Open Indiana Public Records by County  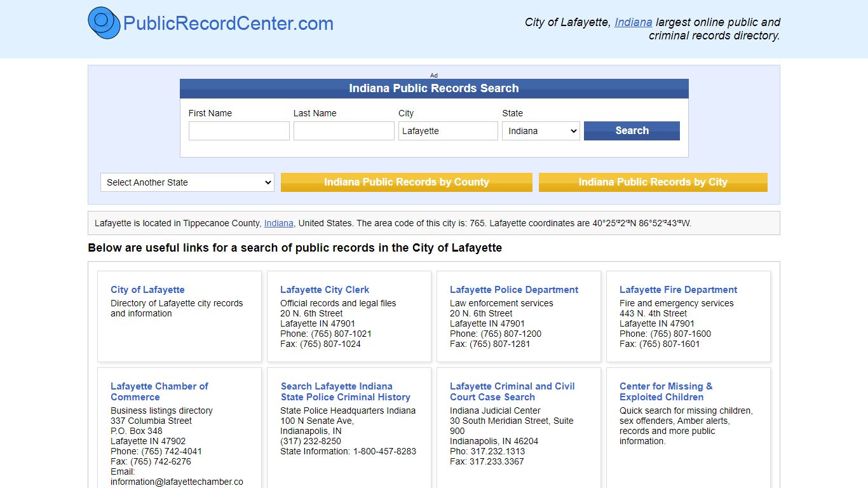point(407,182)
